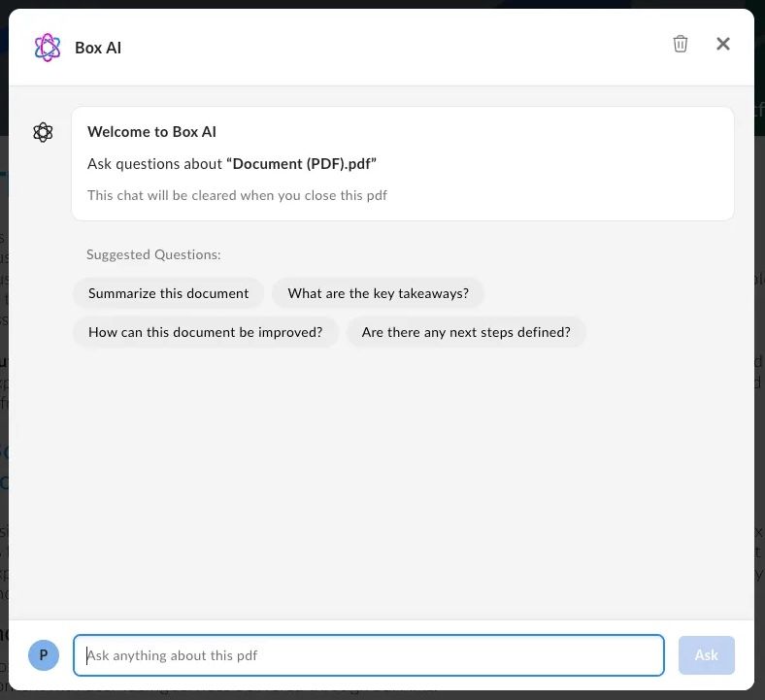765x700 pixels.
Task: Pick "How can this document be improved?"
Action: [206, 332]
